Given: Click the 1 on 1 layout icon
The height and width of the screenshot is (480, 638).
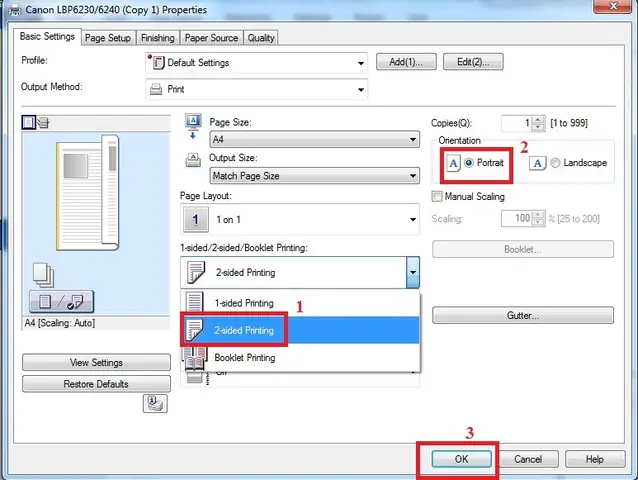Looking at the screenshot, I should click(196, 219).
